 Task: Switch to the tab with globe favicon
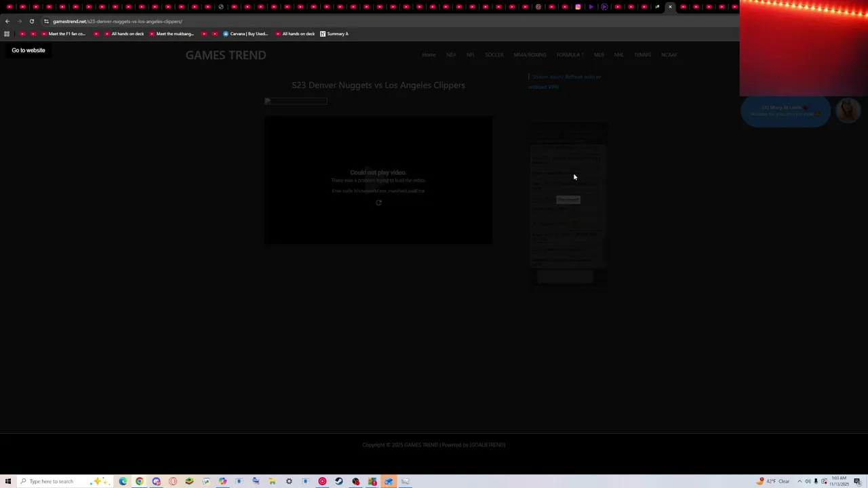(x=221, y=7)
